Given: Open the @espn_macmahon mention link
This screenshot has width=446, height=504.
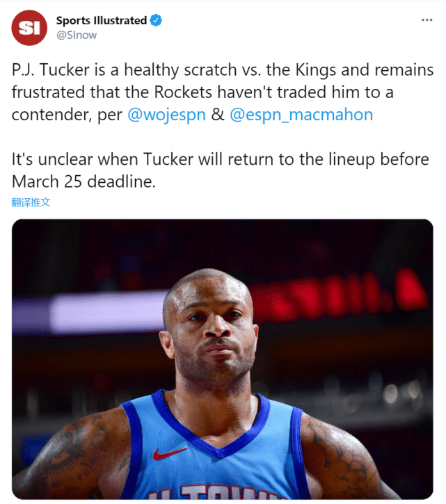Looking at the screenshot, I should [x=301, y=115].
